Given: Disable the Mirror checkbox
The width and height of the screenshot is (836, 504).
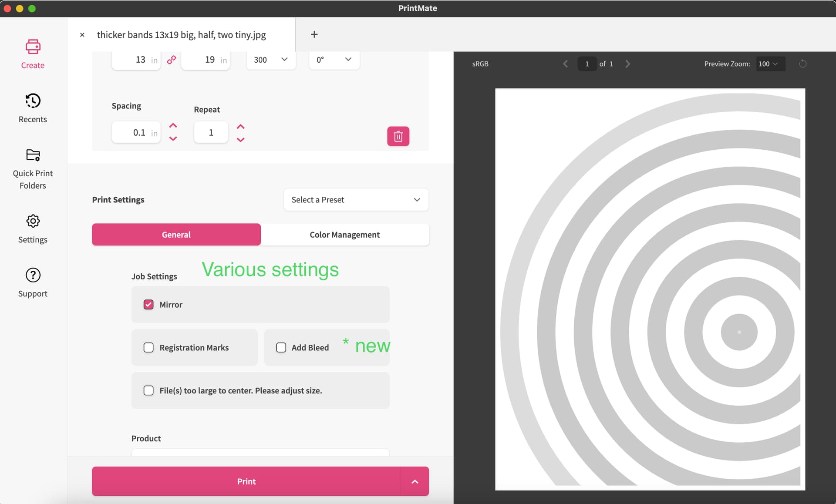Looking at the screenshot, I should click(148, 304).
